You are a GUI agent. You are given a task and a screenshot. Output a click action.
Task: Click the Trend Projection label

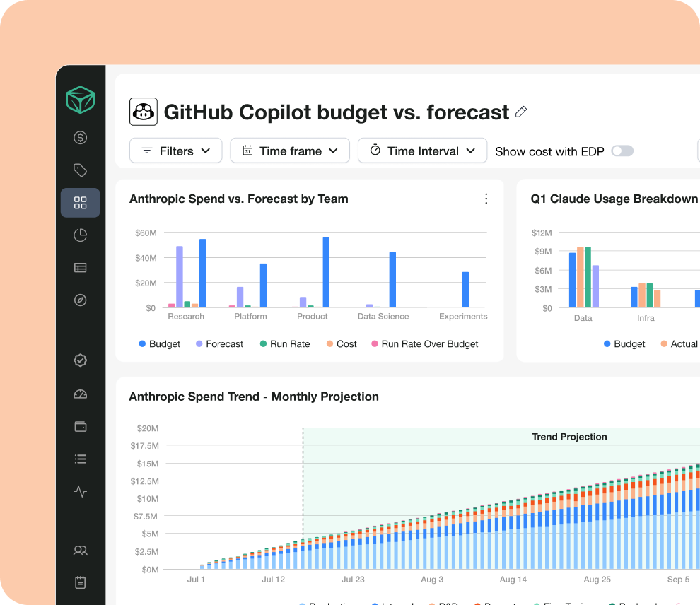tap(569, 437)
